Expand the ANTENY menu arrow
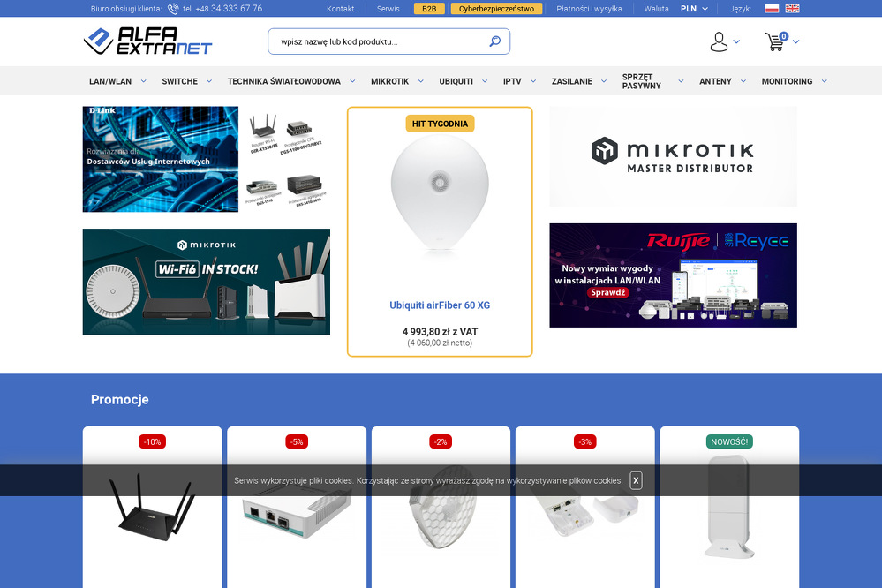Image resolution: width=882 pixels, height=588 pixels. click(743, 81)
